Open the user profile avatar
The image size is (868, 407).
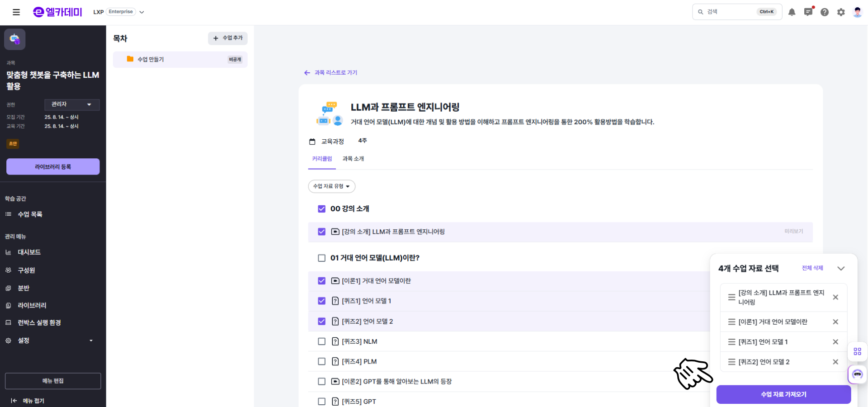857,12
